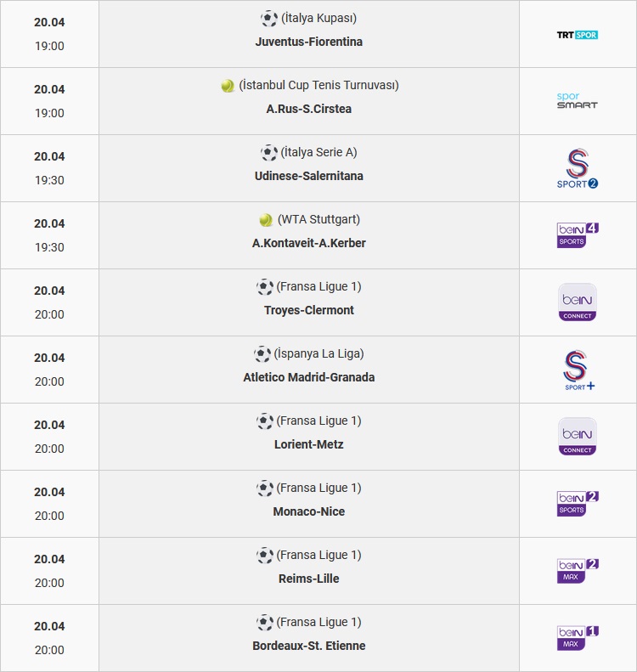This screenshot has width=637, height=672.
Task: Open the beIN Max 1 logo
Action: coord(578,638)
